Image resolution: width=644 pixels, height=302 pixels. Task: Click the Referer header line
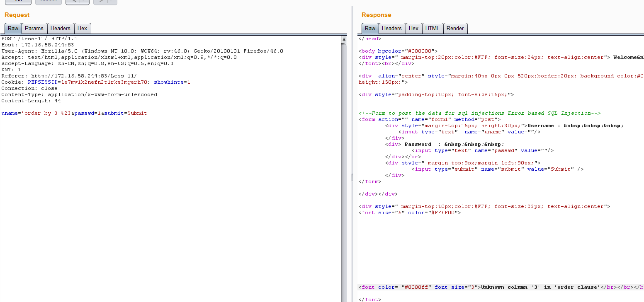(x=69, y=76)
